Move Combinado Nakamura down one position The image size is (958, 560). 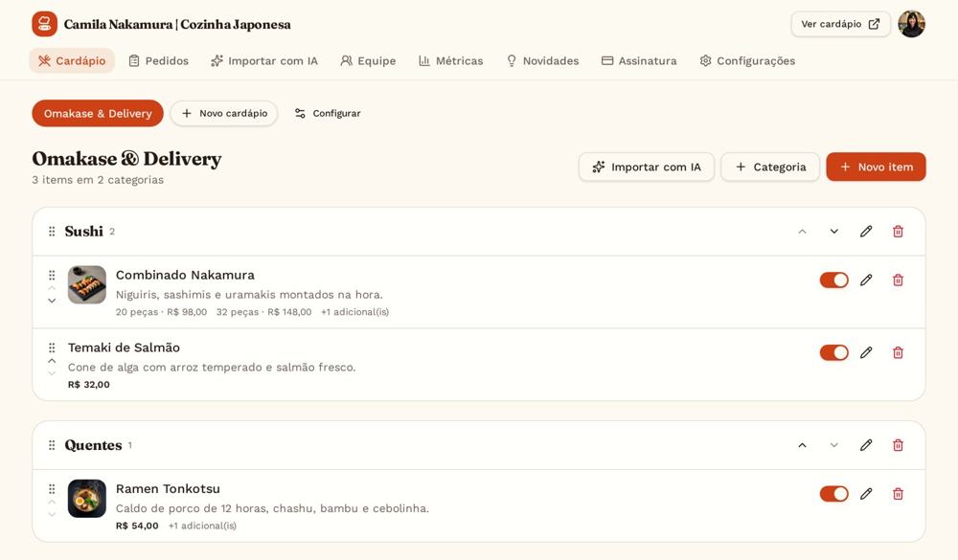click(x=52, y=301)
